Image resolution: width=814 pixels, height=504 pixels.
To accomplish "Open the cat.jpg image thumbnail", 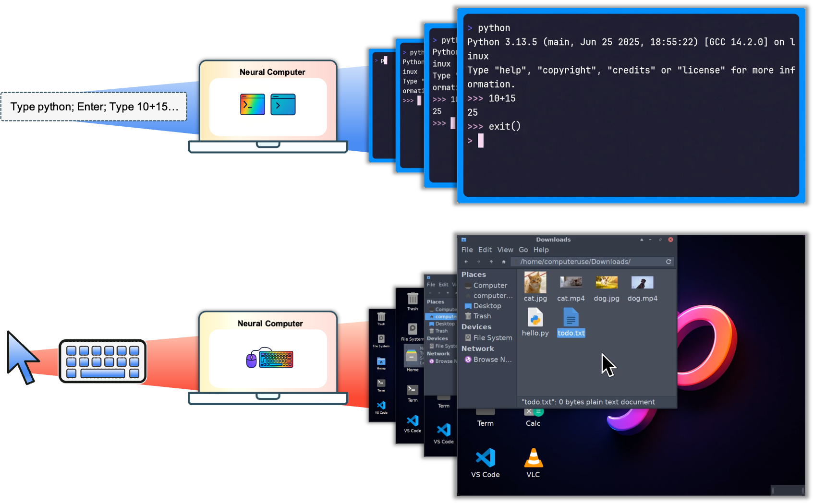I will coord(535,282).
